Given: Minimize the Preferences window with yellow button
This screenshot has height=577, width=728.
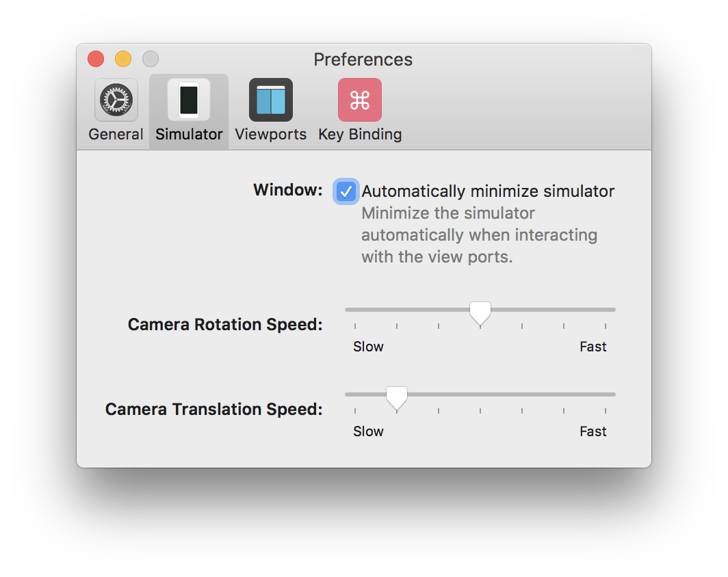Looking at the screenshot, I should [123, 59].
